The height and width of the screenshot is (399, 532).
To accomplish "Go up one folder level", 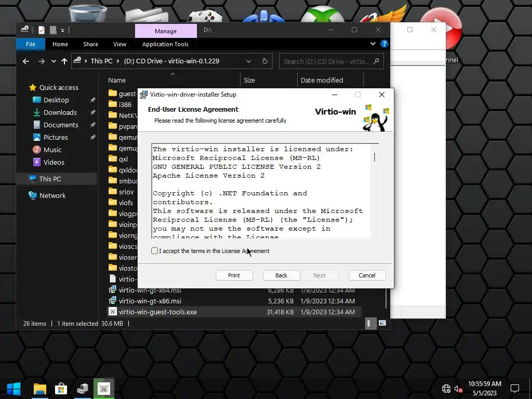I will tap(64, 61).
